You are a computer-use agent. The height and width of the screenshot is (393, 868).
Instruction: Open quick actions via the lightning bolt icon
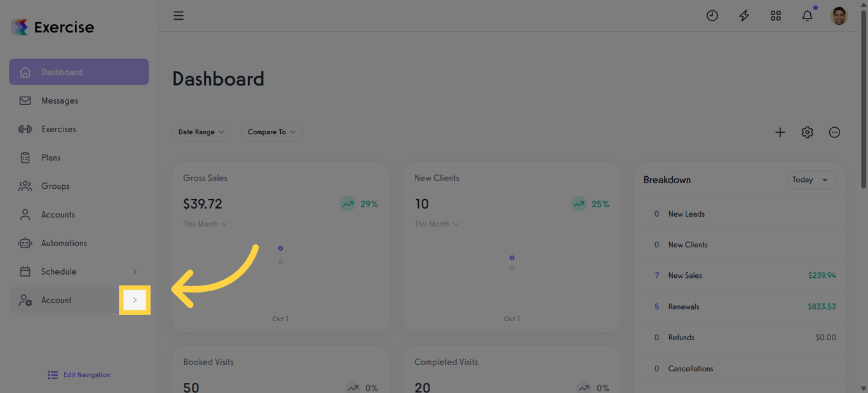click(743, 15)
